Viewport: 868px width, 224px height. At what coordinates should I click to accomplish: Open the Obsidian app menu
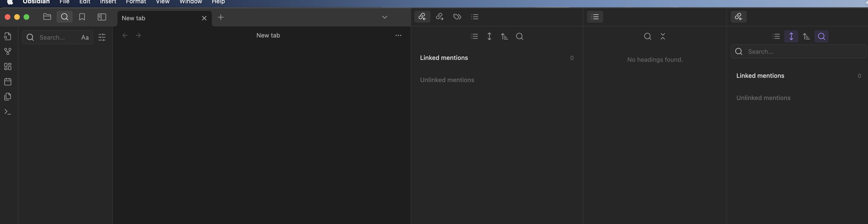[36, 2]
